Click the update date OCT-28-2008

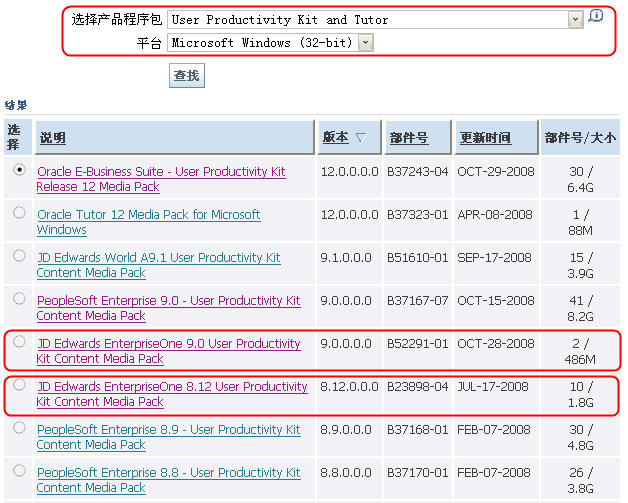496,344
